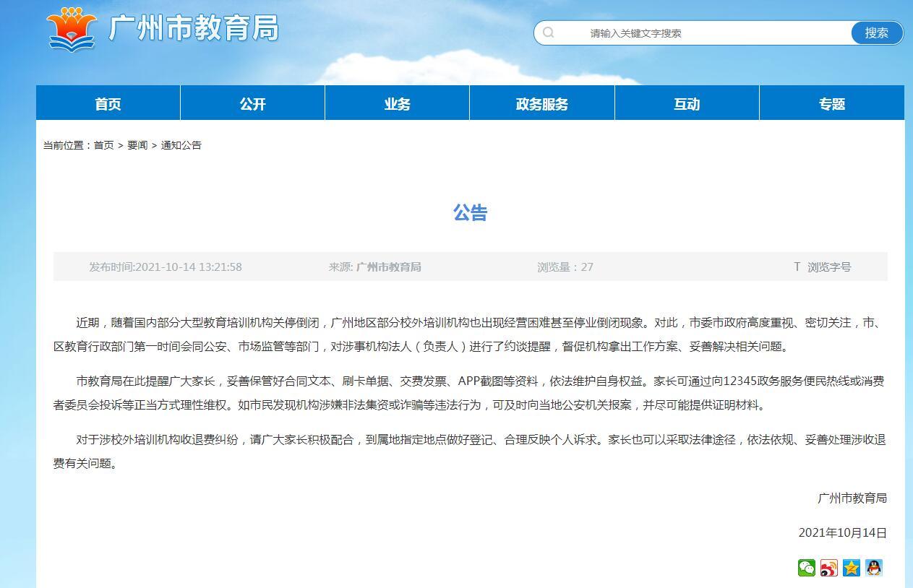The image size is (913, 588).
Task: Click the paragraph starting 市教育局在此提醒
Action: pyautogui.click(x=470, y=393)
